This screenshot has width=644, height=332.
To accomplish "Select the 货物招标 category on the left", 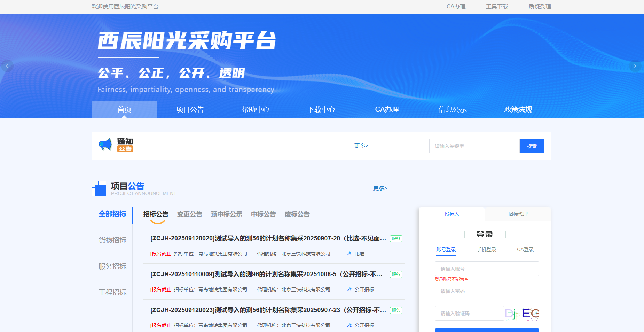I will point(112,240).
